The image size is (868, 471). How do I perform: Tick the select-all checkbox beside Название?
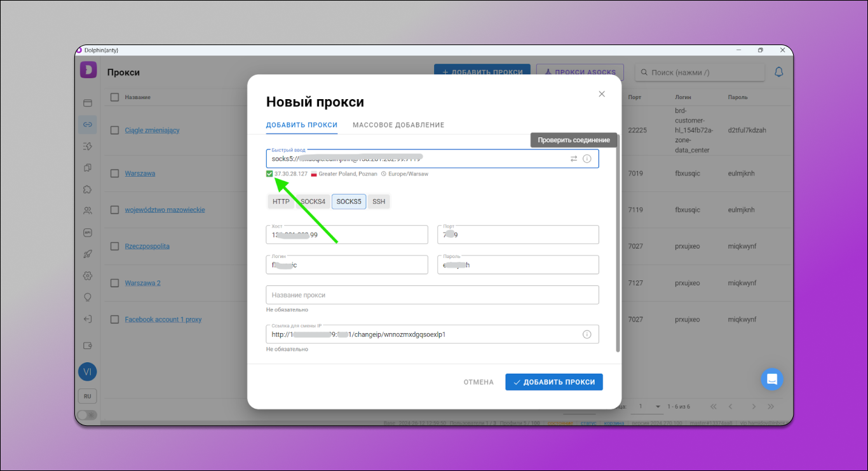click(x=115, y=97)
